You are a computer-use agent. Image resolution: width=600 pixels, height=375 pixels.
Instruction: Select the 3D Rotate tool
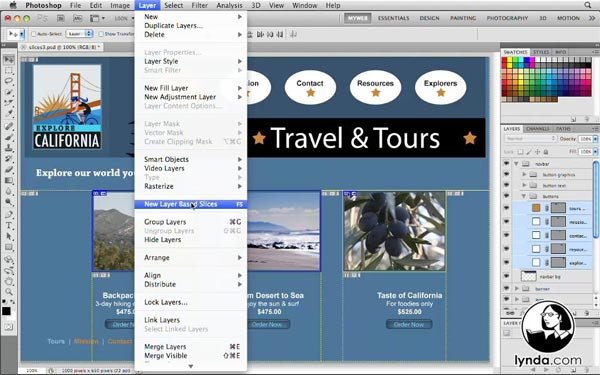[8, 259]
